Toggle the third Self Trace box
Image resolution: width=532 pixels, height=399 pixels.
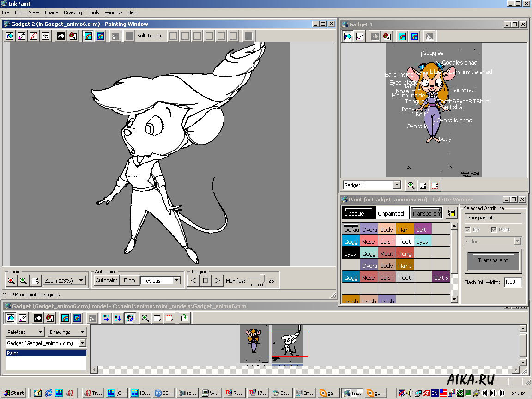tap(198, 36)
